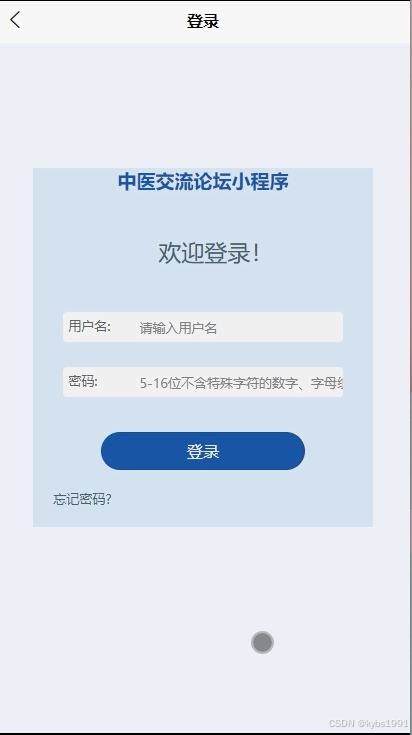Select the 中医交流论坛小程序 heading

pos(203,182)
